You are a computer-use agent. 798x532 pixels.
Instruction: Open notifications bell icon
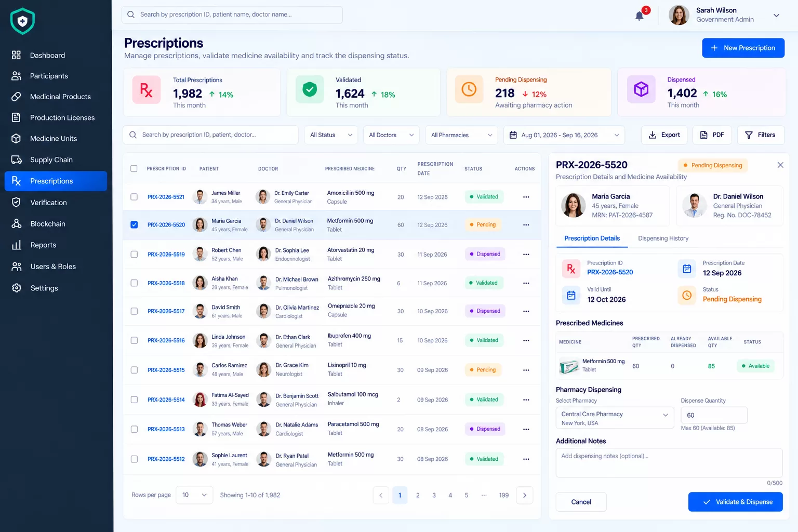[x=640, y=16]
